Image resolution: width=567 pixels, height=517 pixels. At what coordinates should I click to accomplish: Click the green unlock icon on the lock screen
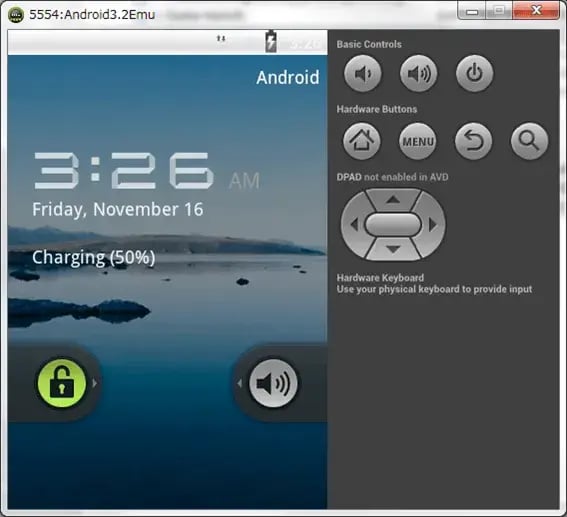(62, 383)
